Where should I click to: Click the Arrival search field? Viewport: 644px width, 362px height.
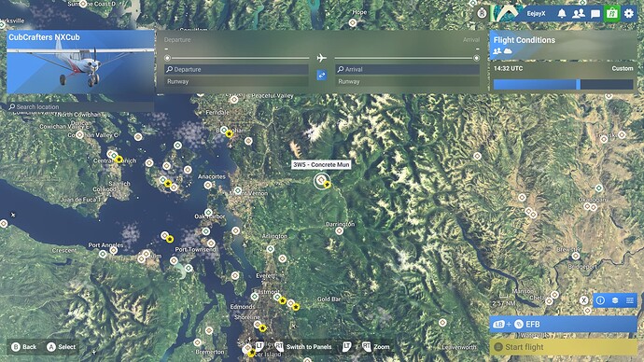pyautogui.click(x=408, y=69)
